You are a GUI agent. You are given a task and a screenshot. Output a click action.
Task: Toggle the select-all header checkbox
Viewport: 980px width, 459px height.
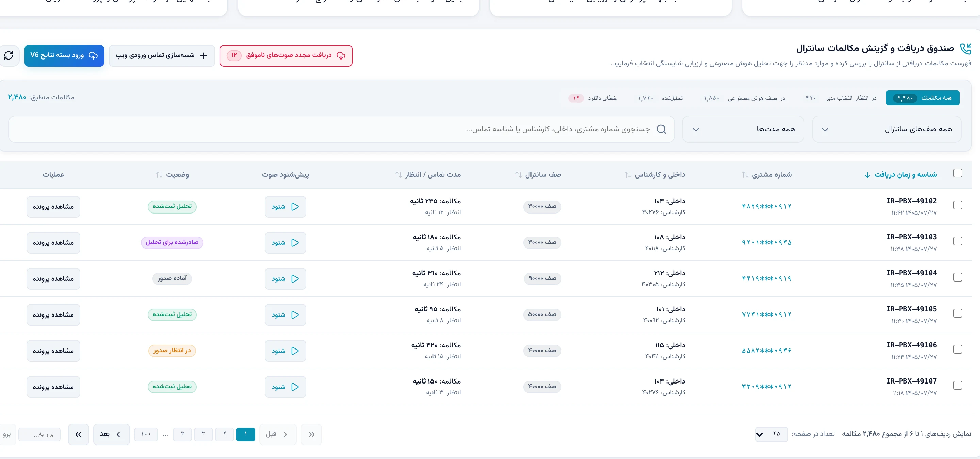958,173
